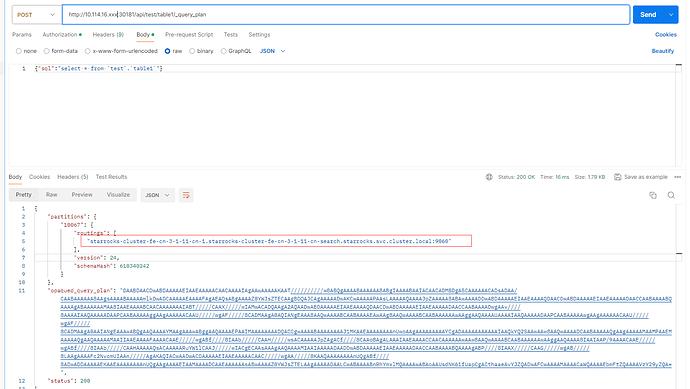Open the request Settings tab
Viewport: 690px width, 389px height.
pos(259,34)
